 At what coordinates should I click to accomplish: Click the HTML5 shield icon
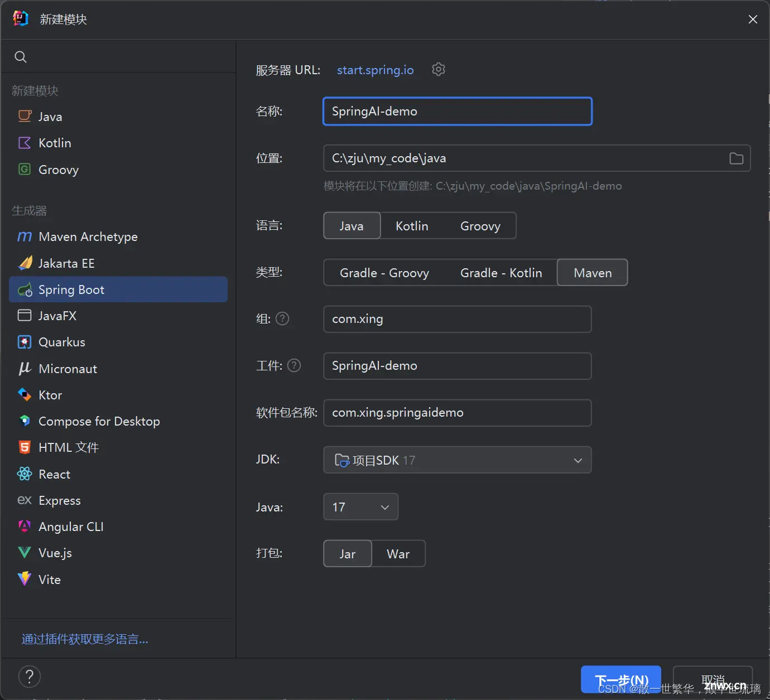click(25, 447)
